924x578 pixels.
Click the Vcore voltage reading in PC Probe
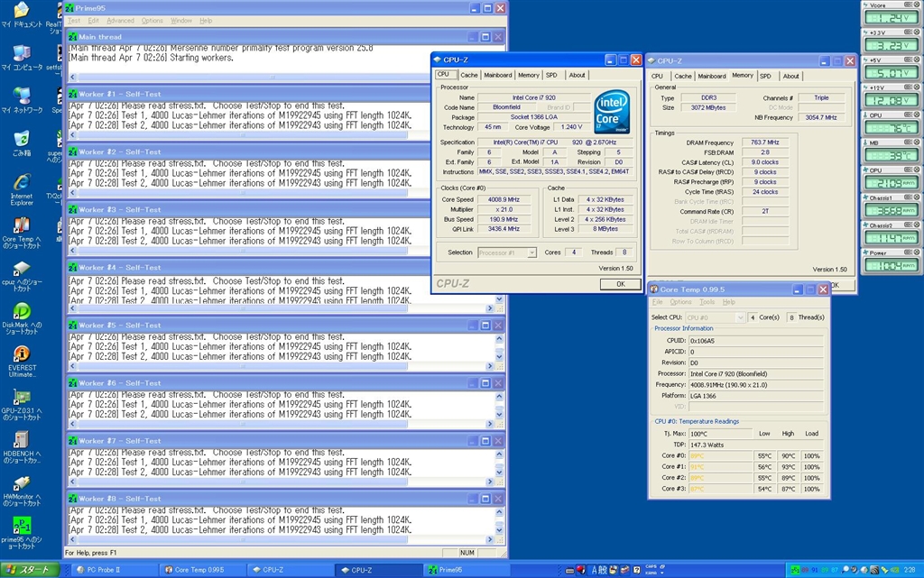pyautogui.click(x=890, y=17)
